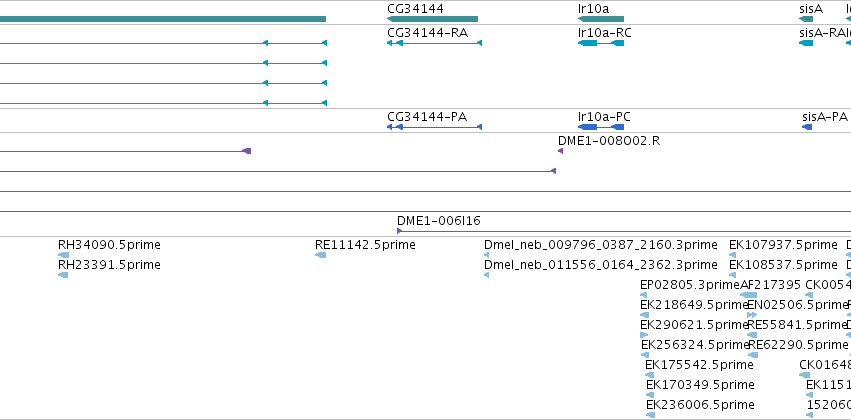Select the AF217395 feature bar
This screenshot has width=851, height=420.
point(748,295)
